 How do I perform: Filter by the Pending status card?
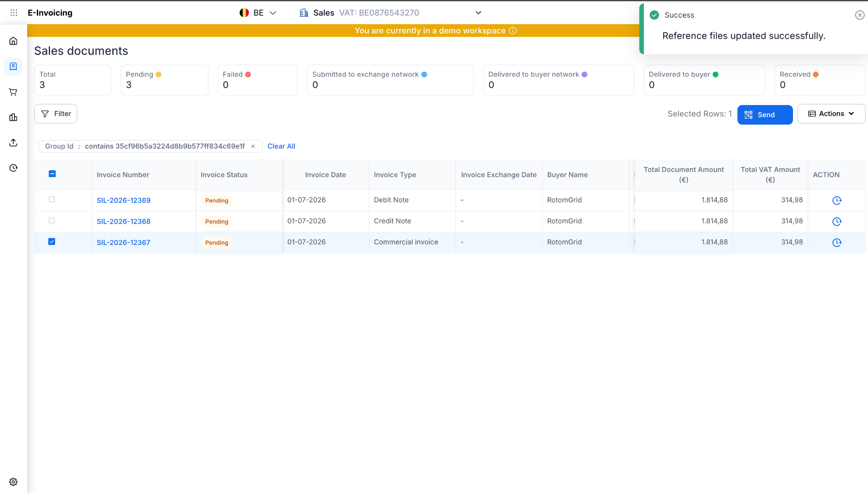[164, 80]
